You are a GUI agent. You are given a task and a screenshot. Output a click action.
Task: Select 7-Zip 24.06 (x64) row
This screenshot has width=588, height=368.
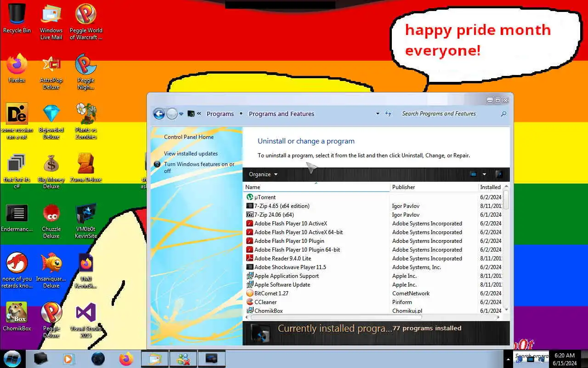[373, 215]
